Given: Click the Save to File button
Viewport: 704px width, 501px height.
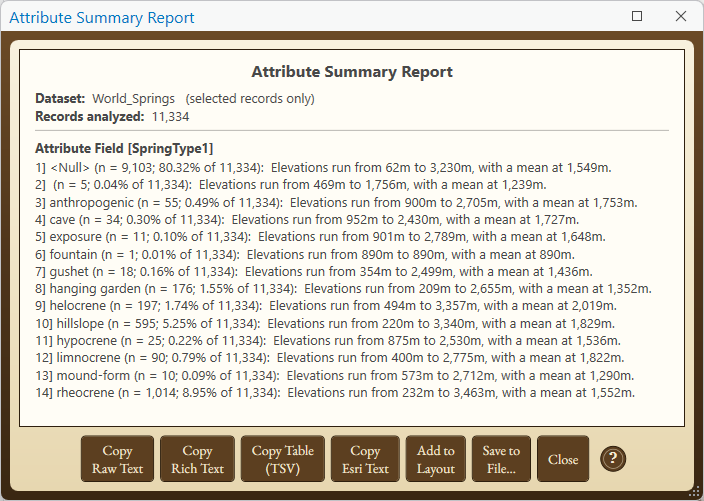Looking at the screenshot, I should point(501,459).
